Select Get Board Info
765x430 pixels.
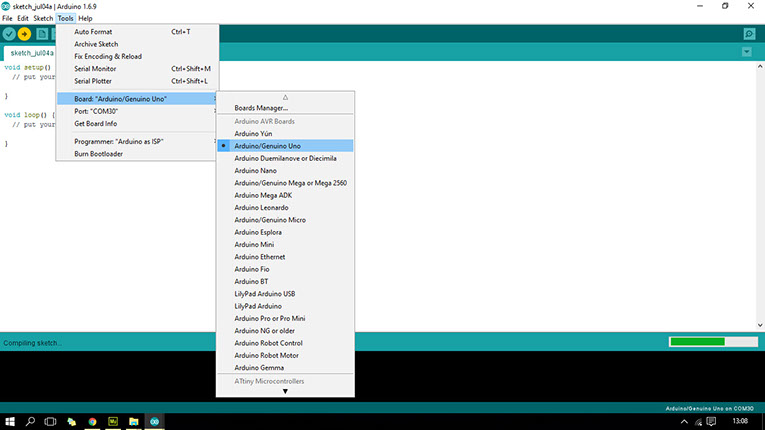pos(137,123)
